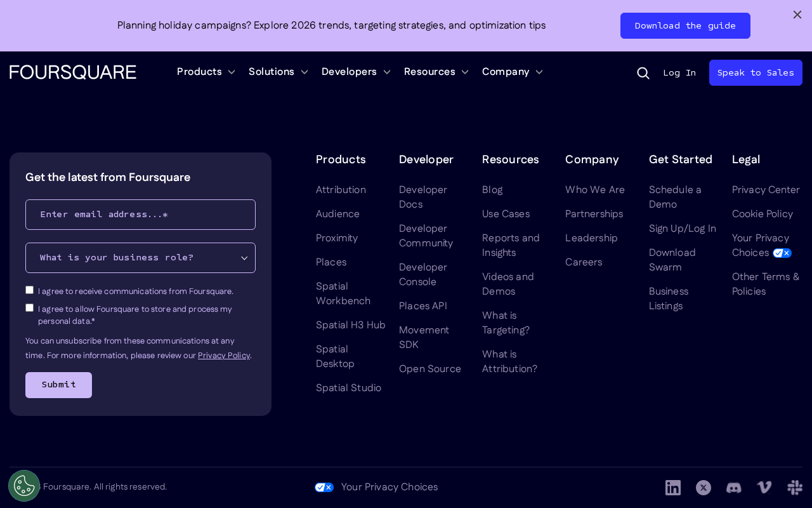This screenshot has height=508, width=812.
Task: Dismiss the holiday campaigns banner
Action: (797, 15)
